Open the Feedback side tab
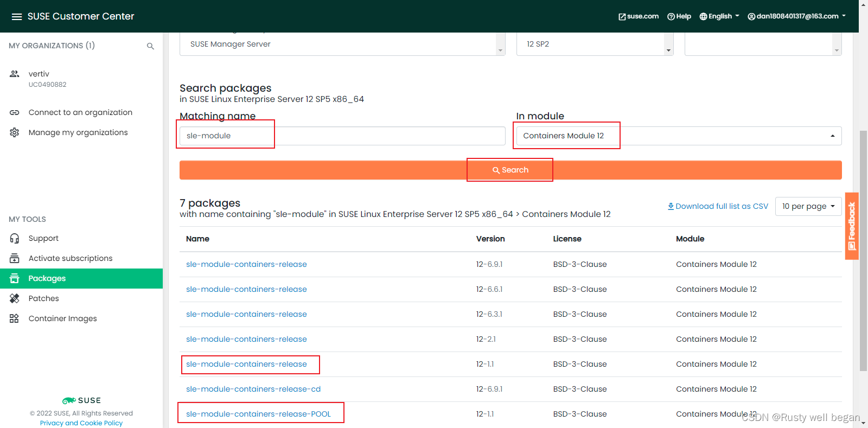 (x=852, y=226)
